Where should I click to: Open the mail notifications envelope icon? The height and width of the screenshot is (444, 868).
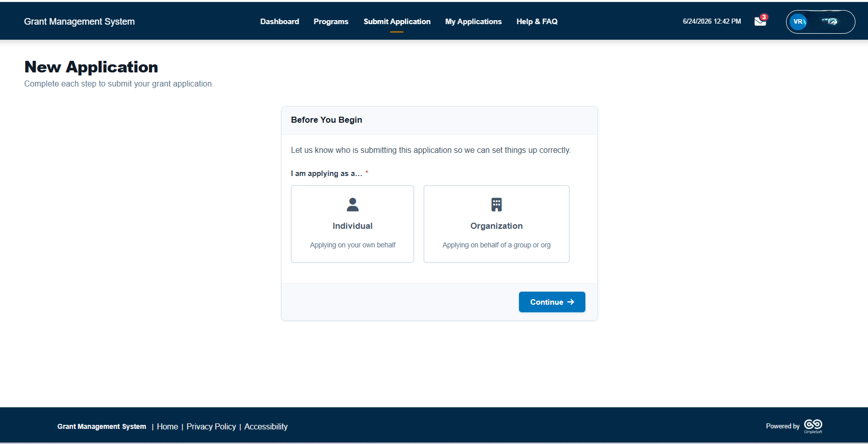click(760, 22)
